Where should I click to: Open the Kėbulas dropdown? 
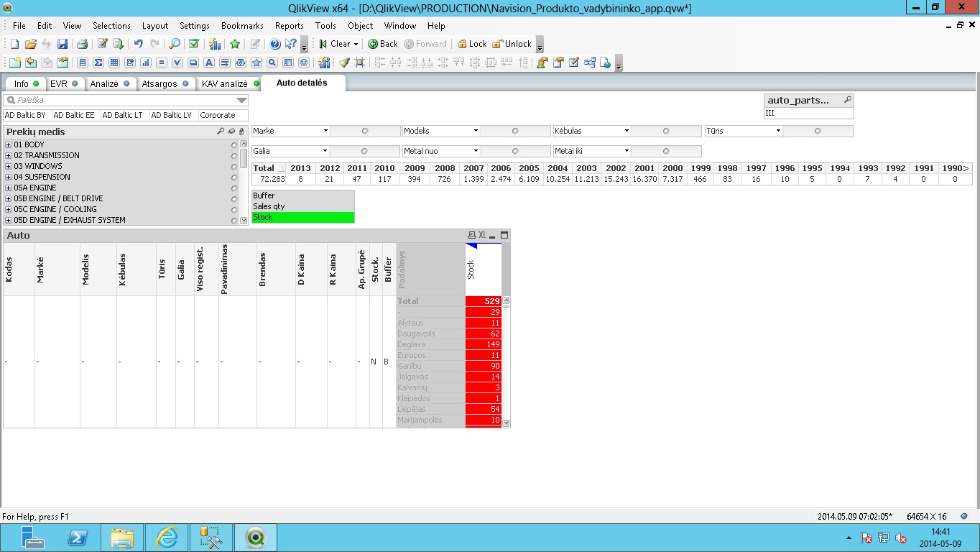tap(627, 131)
